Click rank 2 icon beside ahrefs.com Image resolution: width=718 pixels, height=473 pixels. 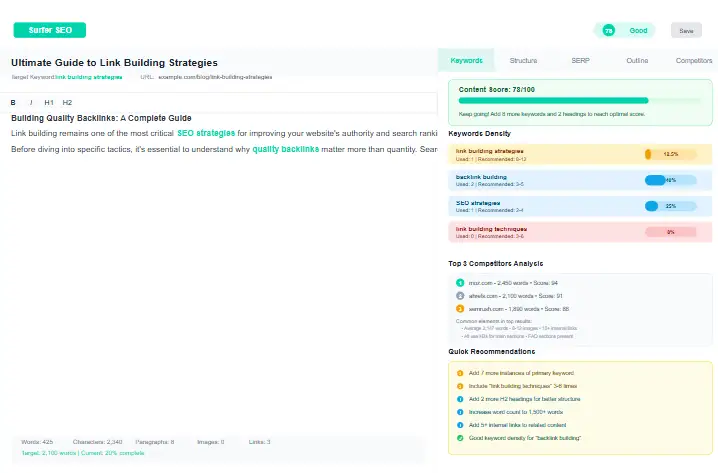click(460, 296)
